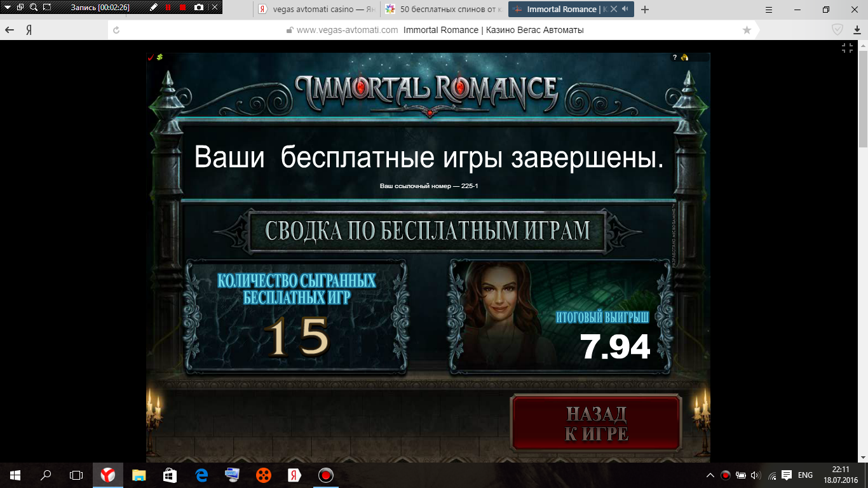This screenshot has height=488, width=868.
Task: Take a snapshot with the camera icon
Action: point(199,8)
